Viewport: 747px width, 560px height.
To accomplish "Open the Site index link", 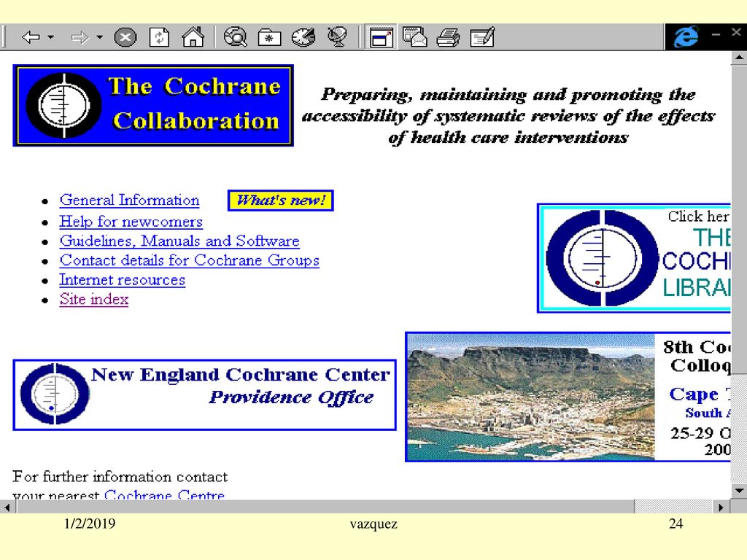I will (94, 299).
